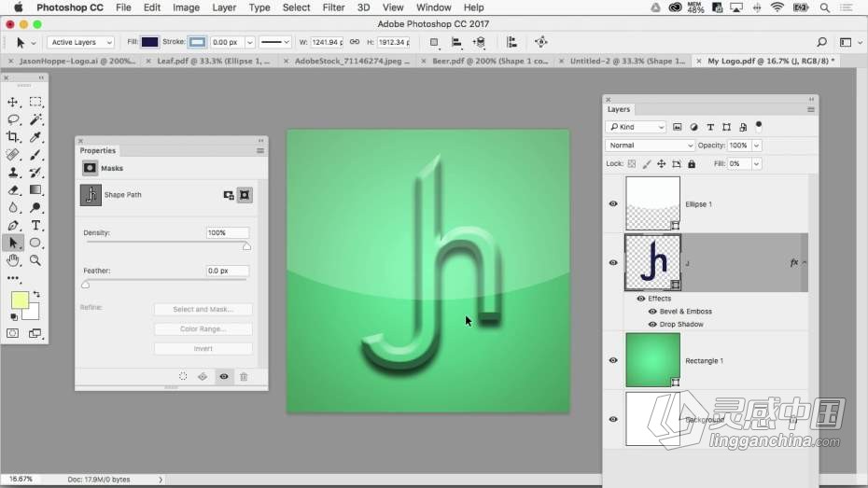The width and height of the screenshot is (868, 488).
Task: Select the Ellipse shape tool
Action: [x=35, y=243]
